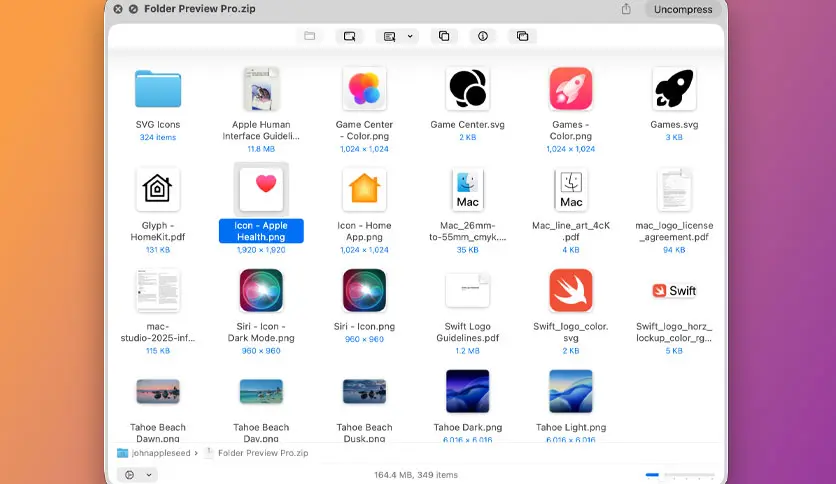
Task: Select Swift_logo_horz_lockup_color file
Action: [674, 291]
